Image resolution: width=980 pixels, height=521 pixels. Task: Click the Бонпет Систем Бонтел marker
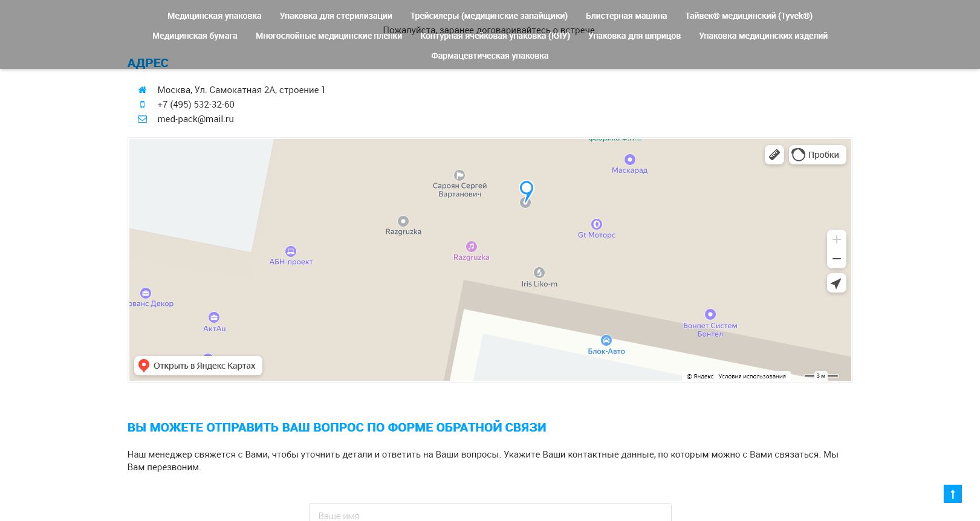[x=710, y=314]
